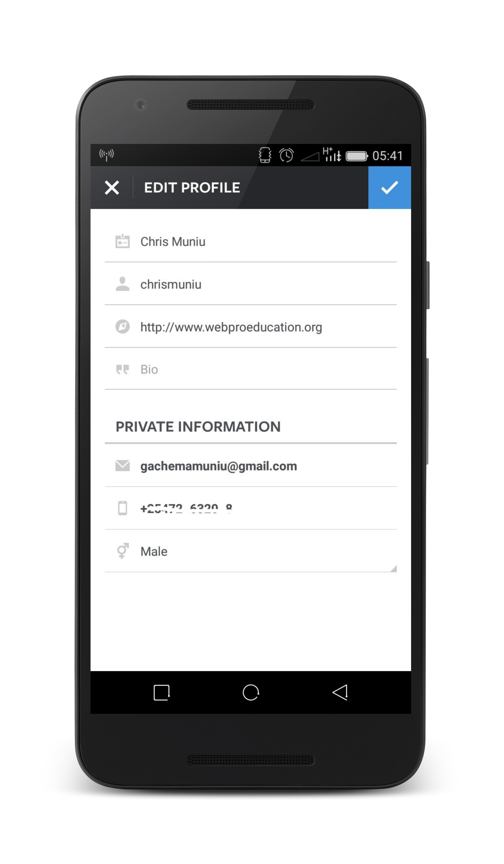Tap the gender symbol icon beside Male
504x864 pixels.
(122, 551)
